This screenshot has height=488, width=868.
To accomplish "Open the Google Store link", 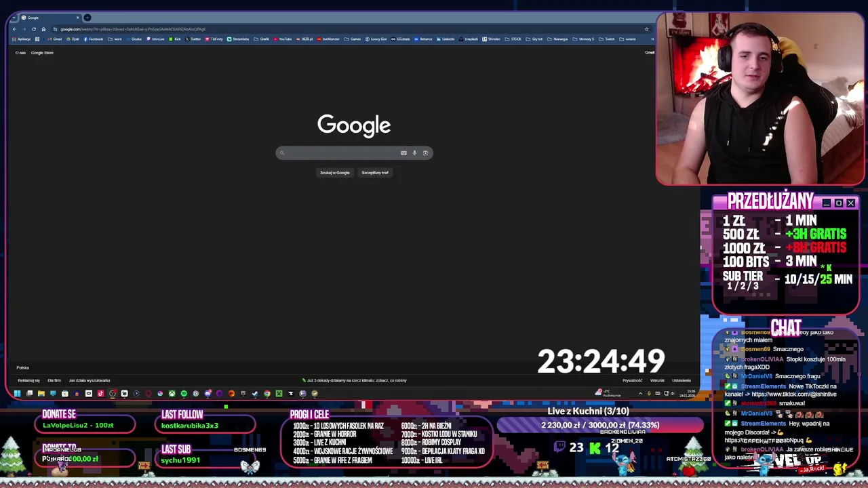I will (x=42, y=53).
